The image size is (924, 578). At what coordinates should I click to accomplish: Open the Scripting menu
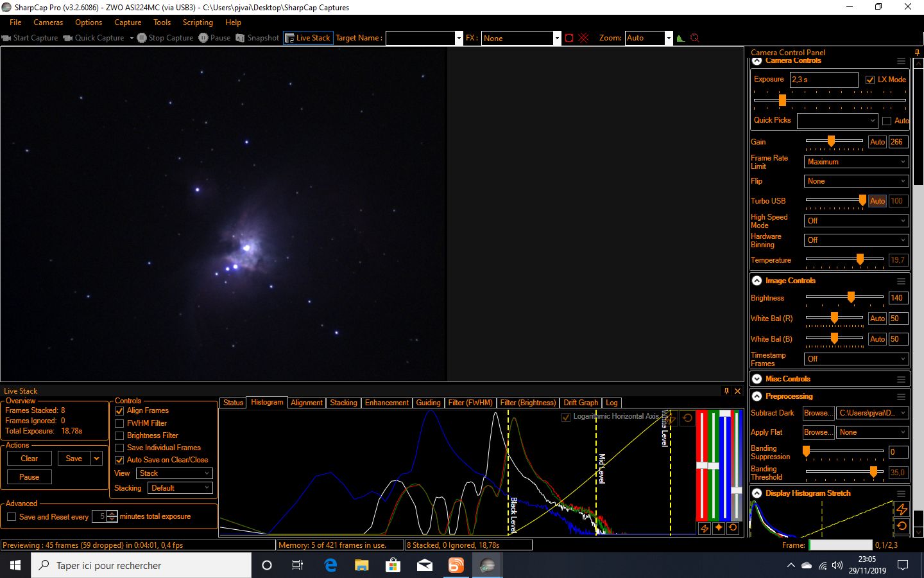(x=198, y=22)
